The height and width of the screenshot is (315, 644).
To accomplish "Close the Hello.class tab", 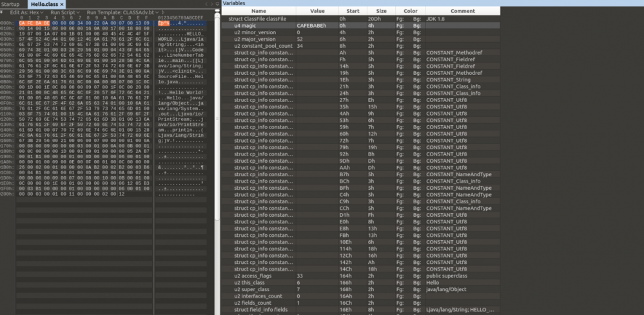I will [x=62, y=5].
